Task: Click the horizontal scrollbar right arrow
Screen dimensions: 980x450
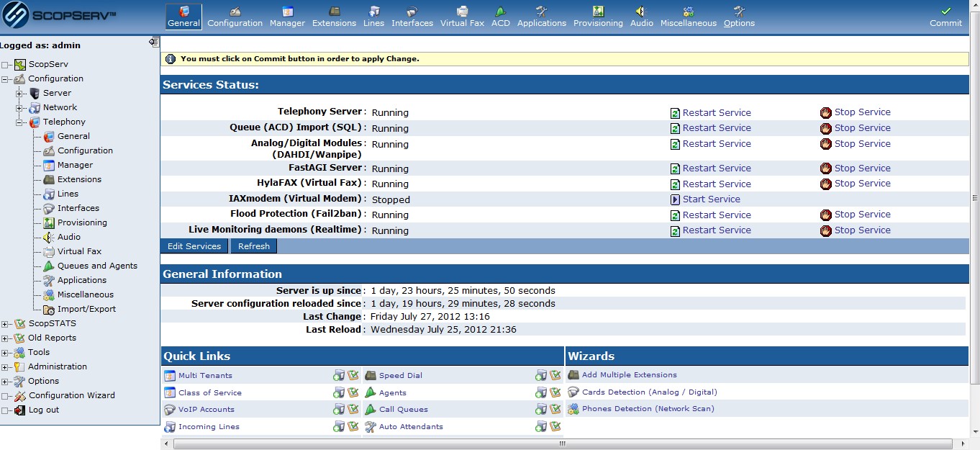Action: coord(963,444)
